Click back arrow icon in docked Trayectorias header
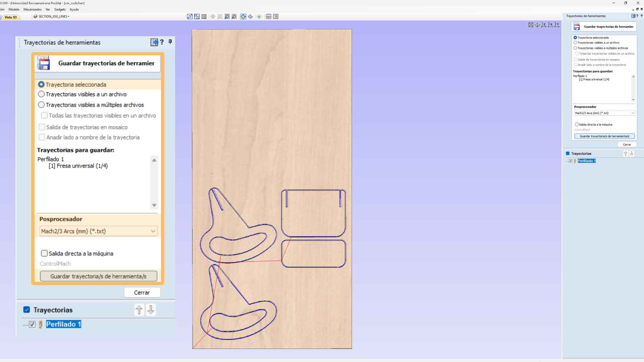This screenshot has width=644, height=362. click(x=633, y=16)
